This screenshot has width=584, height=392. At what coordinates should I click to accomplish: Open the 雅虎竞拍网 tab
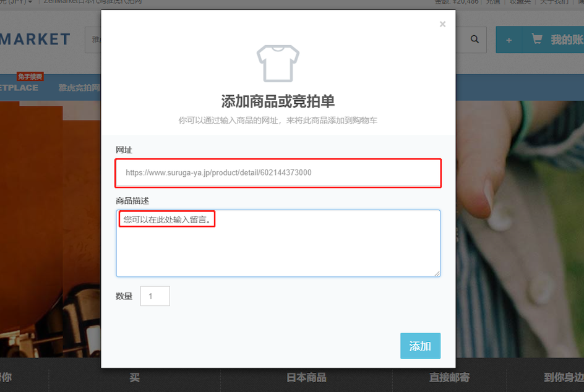(79, 88)
